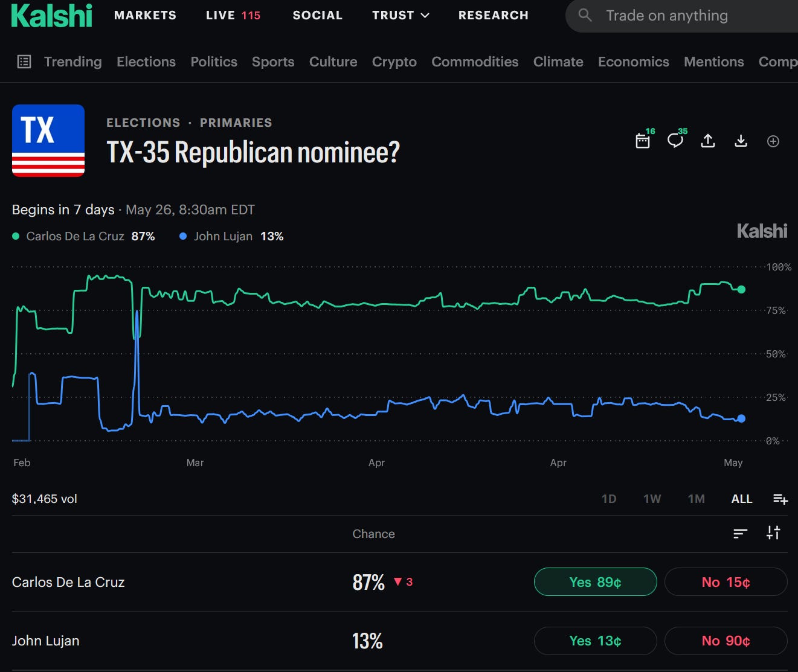
Task: Open the Crypto category tab
Action: point(394,62)
